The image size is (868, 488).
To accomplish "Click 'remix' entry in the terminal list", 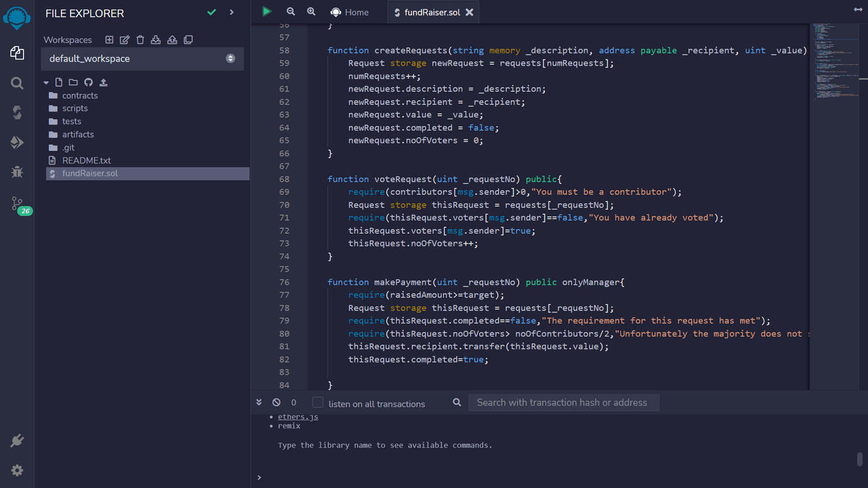I will point(289,425).
